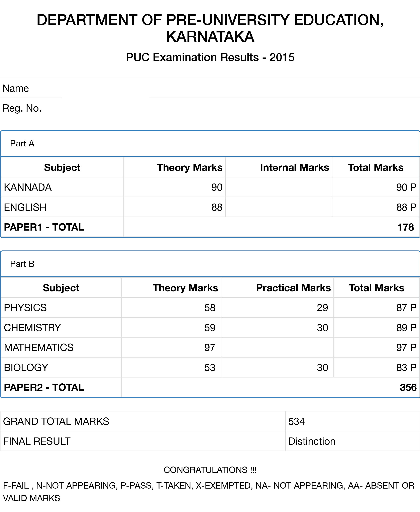This screenshot has width=420, height=512.
Task: Click the MATHEMATICS subject cell
Action: pyautogui.click(x=39, y=348)
